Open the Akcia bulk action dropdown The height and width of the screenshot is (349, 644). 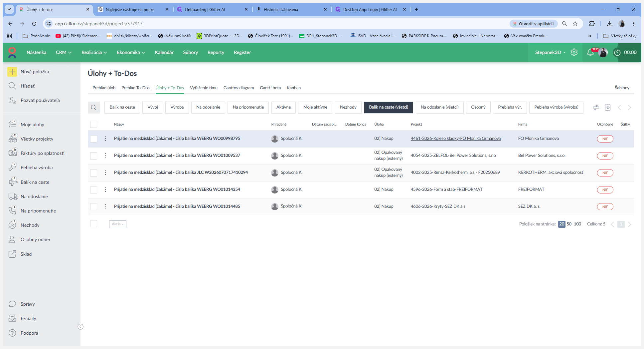(x=118, y=224)
